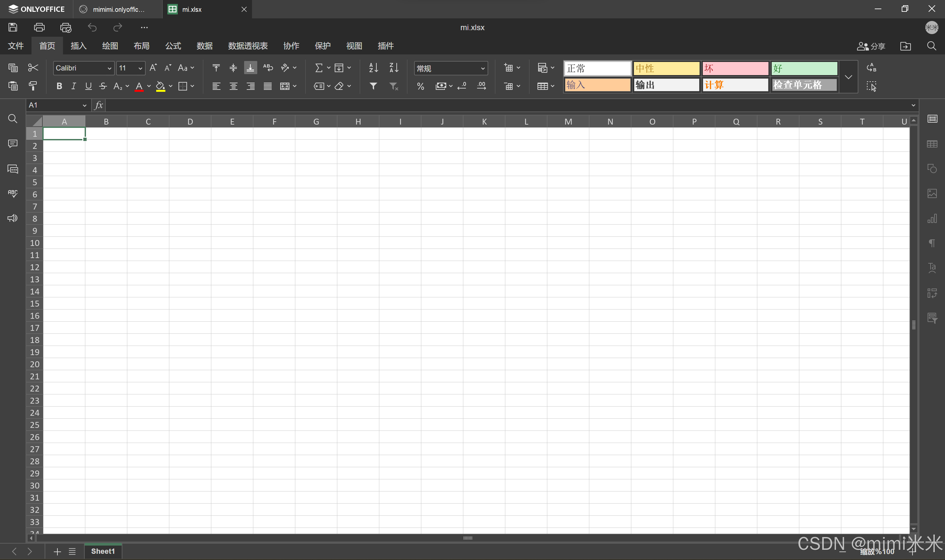Open the A1 name box dropdown
Image resolution: width=945 pixels, height=560 pixels.
coord(85,105)
